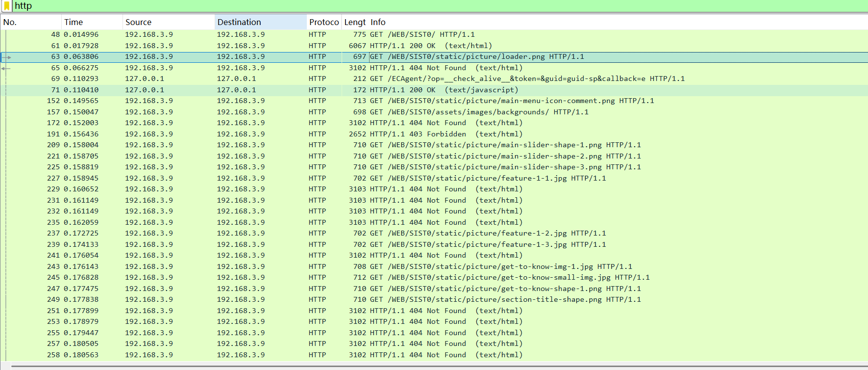Select packet 209 main-slider-shape-1.png request
Image resolution: width=868 pixels, height=370 pixels.
coord(434,145)
